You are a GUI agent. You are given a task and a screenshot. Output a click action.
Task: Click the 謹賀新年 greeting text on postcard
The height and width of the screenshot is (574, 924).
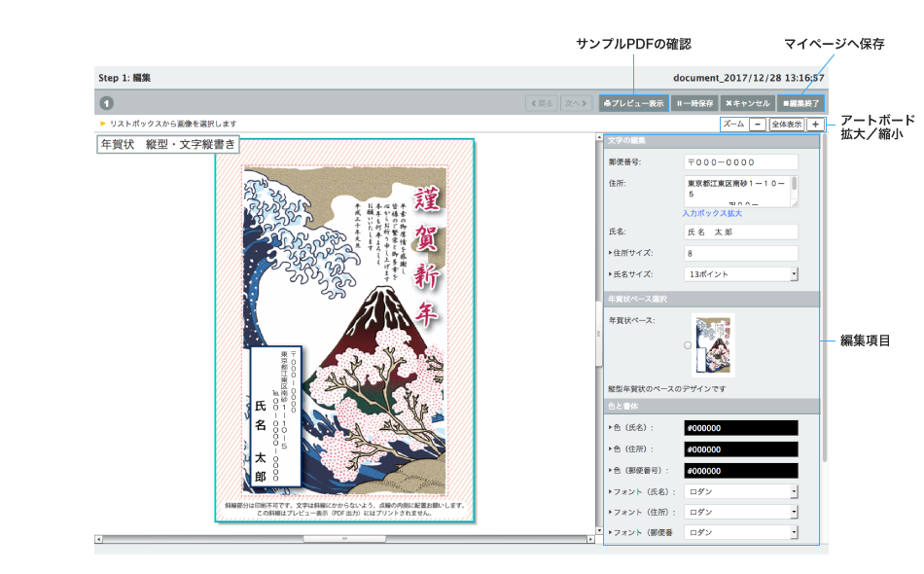click(x=427, y=257)
